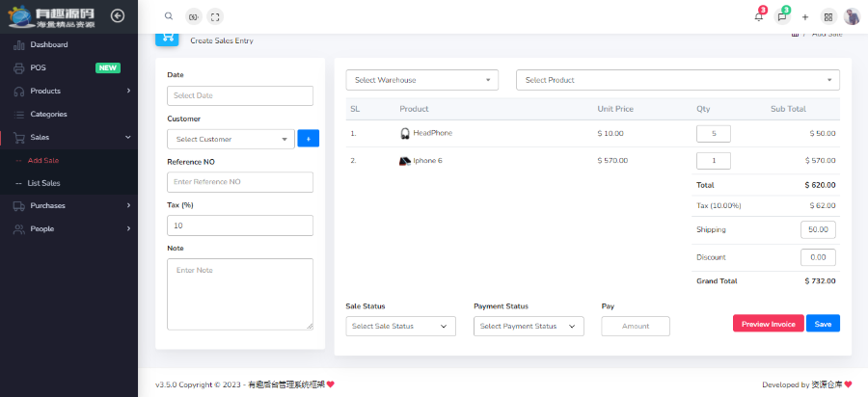The image size is (868, 397).
Task: Click the HeadPhone product image
Action: (x=405, y=133)
